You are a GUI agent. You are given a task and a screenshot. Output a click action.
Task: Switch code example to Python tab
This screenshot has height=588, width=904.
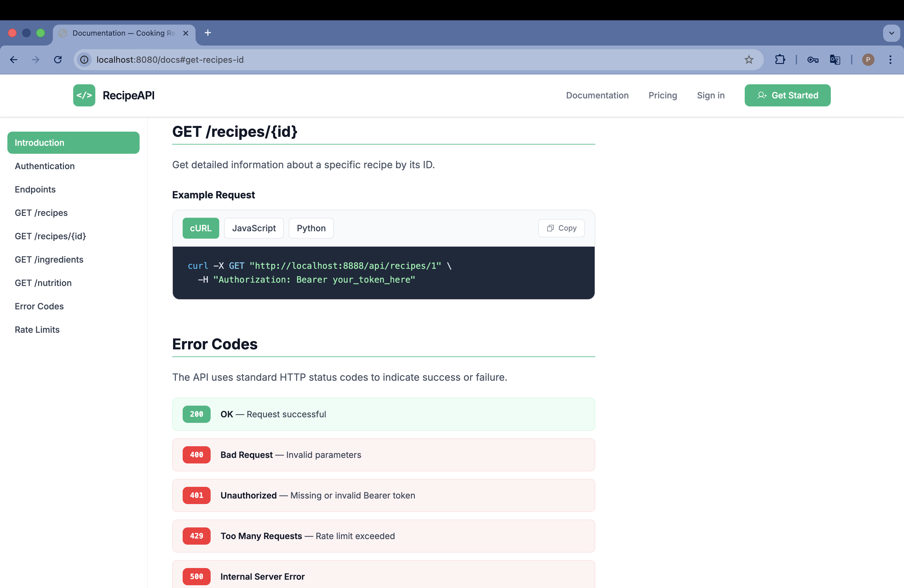coord(311,228)
